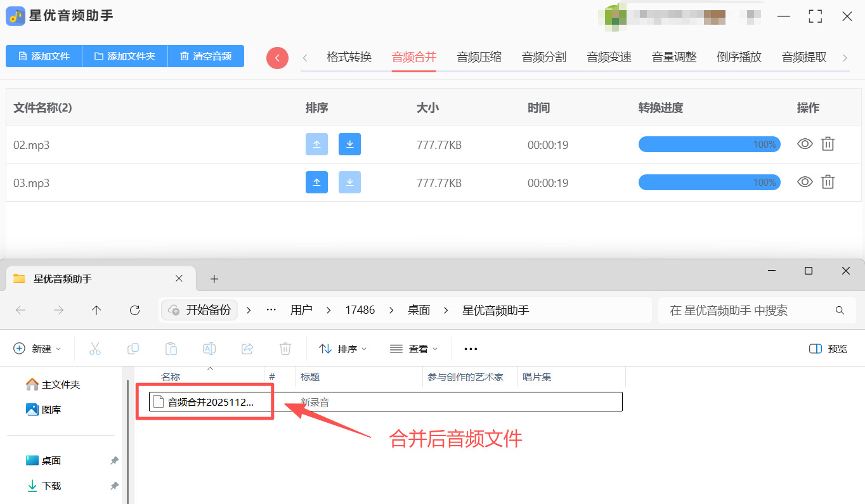
Task: Open 主文件夹 in the sidebar
Action: pyautogui.click(x=53, y=385)
